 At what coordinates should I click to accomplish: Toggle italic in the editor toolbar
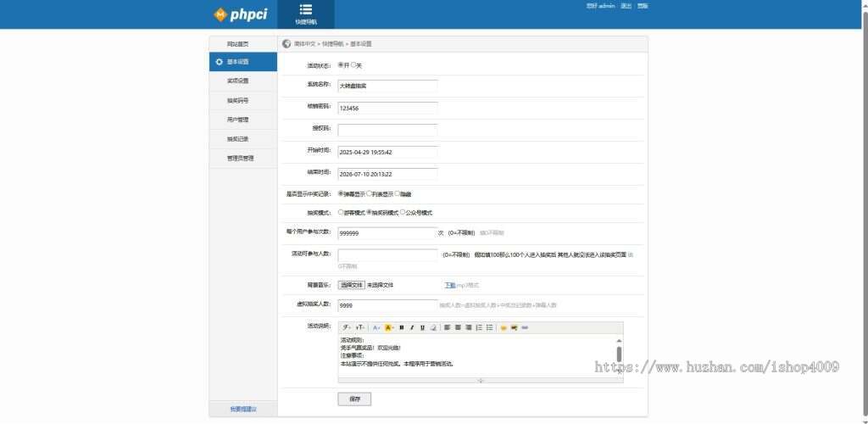click(412, 327)
